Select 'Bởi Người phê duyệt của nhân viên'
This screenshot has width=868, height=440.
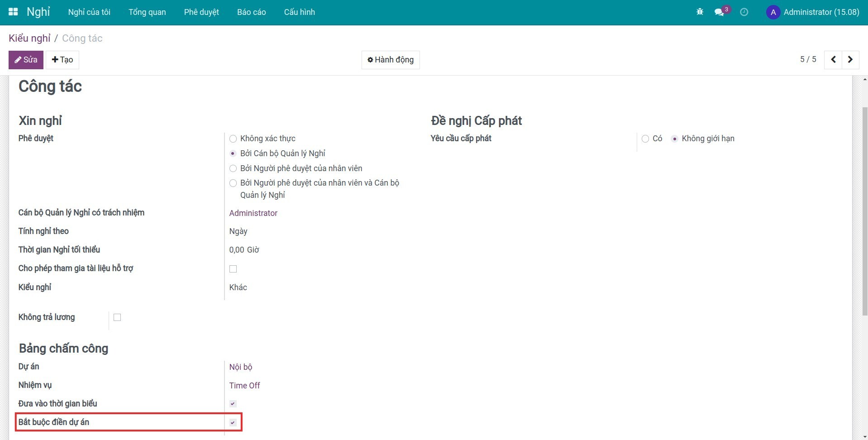click(x=233, y=168)
